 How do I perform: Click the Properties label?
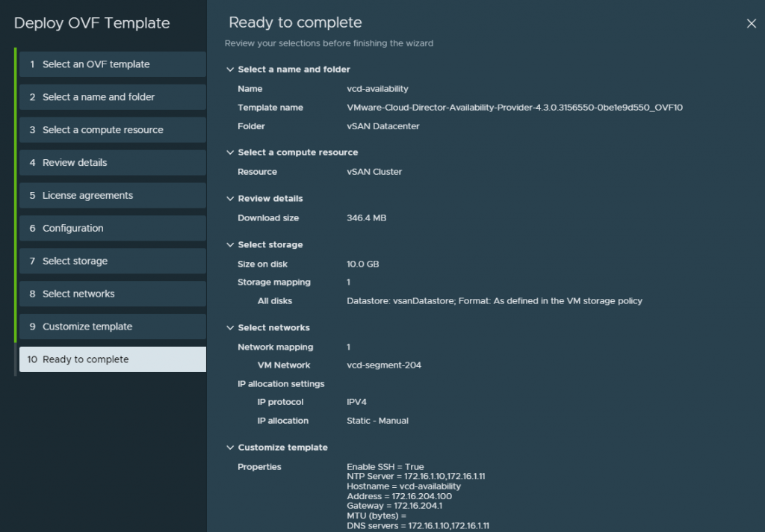[x=259, y=466]
